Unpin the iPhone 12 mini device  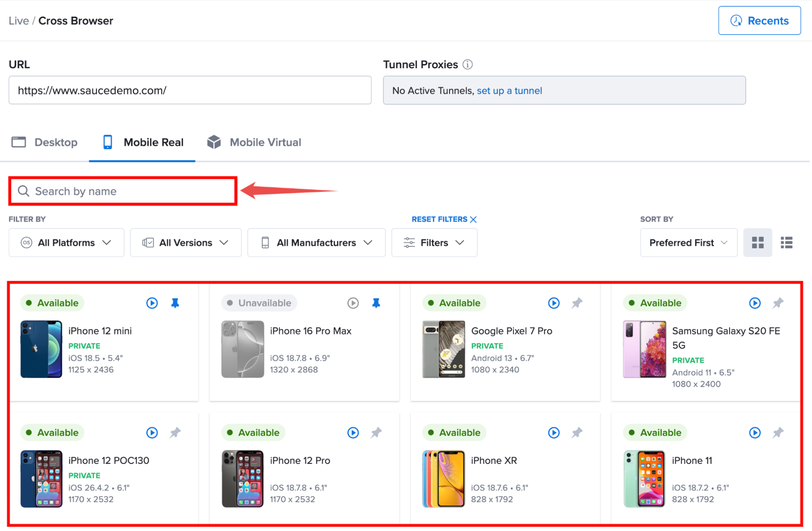(x=175, y=303)
